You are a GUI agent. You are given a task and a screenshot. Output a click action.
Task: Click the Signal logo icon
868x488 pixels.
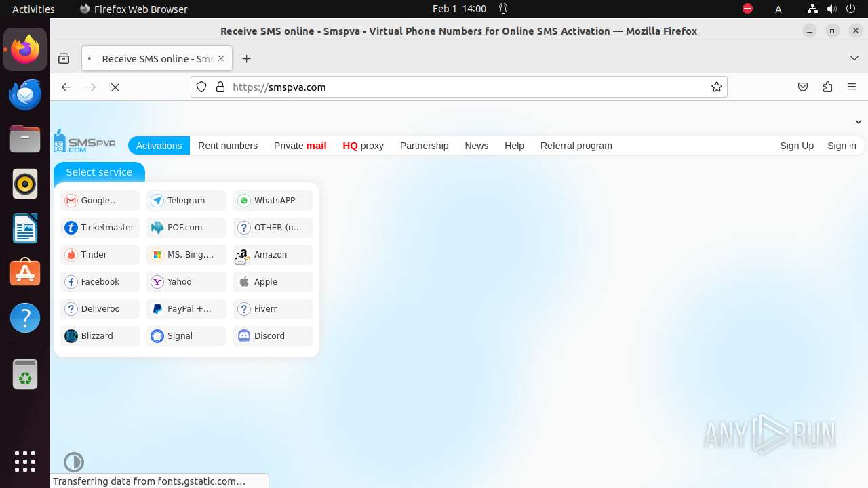click(x=157, y=336)
